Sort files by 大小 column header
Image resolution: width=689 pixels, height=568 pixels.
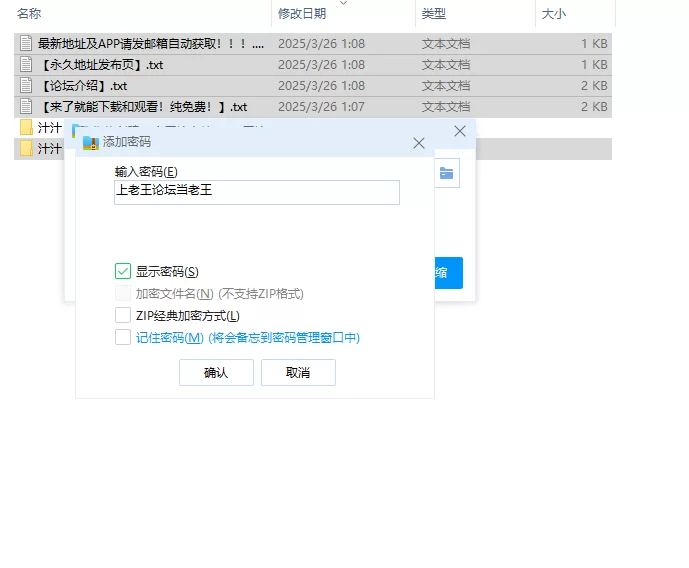[x=553, y=14]
